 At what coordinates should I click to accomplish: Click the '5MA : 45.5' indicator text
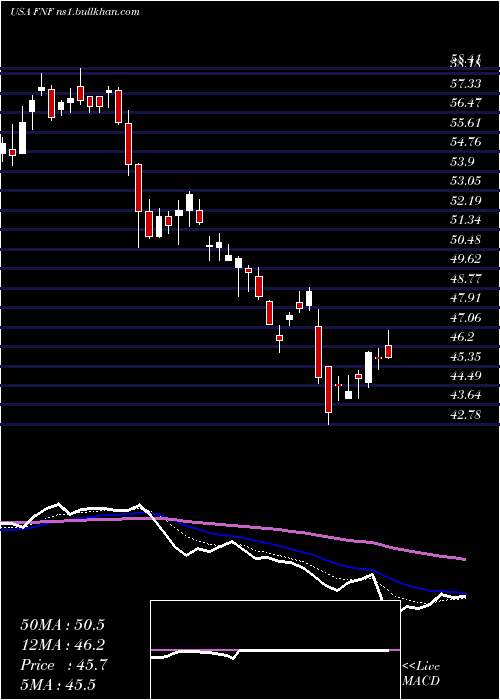pos(58,685)
